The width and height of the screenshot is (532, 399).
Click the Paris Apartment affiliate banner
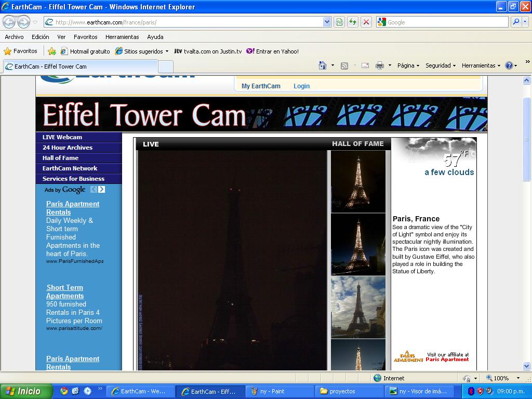click(x=432, y=356)
